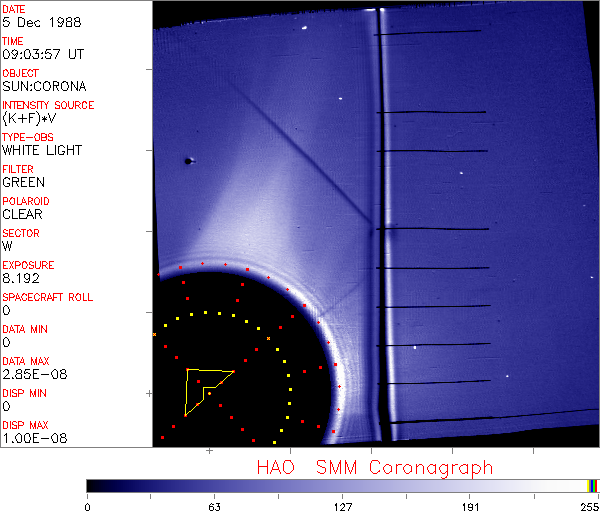Select the date value 5 Dec 1988
This screenshot has width=600, height=512.
pos(42,22)
